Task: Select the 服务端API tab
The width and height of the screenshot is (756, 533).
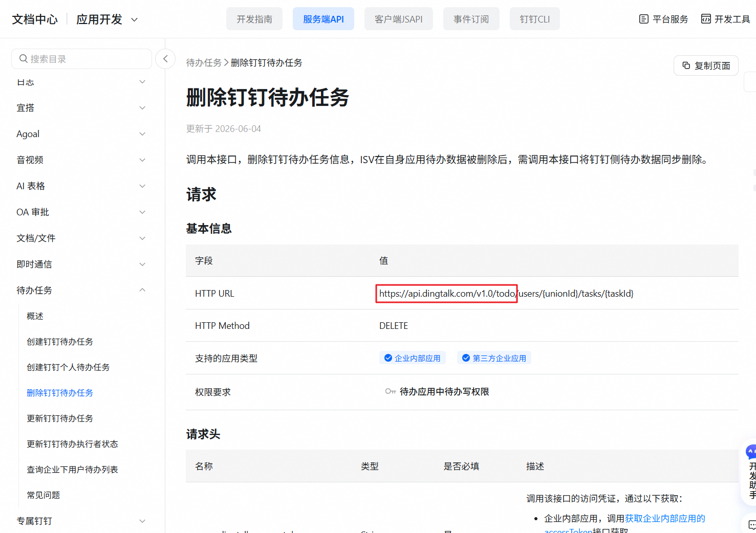Action: coord(323,19)
